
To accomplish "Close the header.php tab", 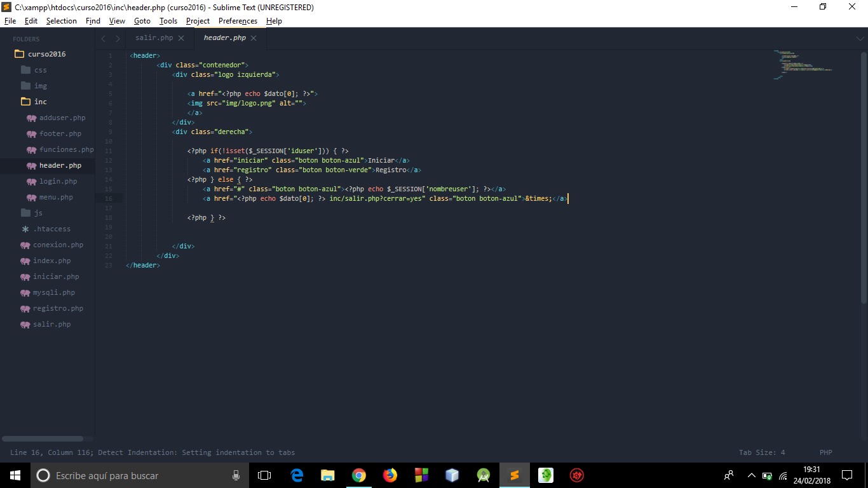I will [254, 38].
